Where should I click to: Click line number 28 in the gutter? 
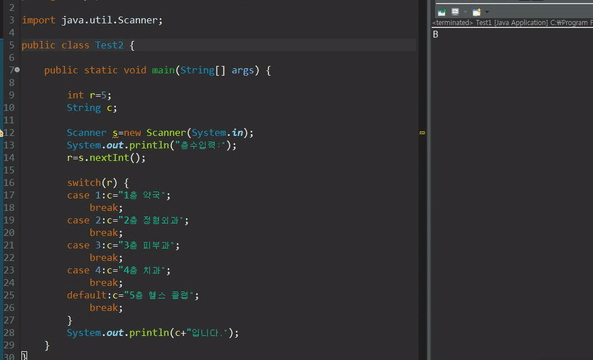click(8, 333)
